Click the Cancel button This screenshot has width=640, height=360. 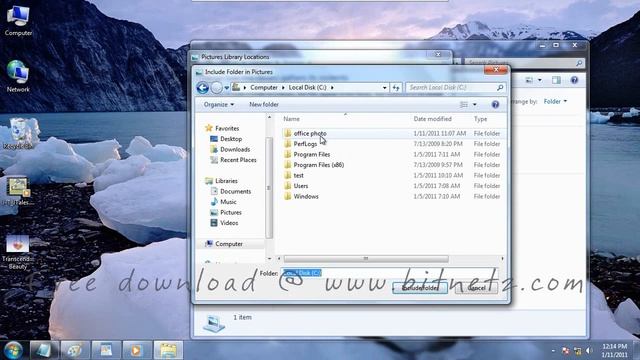pos(476,288)
